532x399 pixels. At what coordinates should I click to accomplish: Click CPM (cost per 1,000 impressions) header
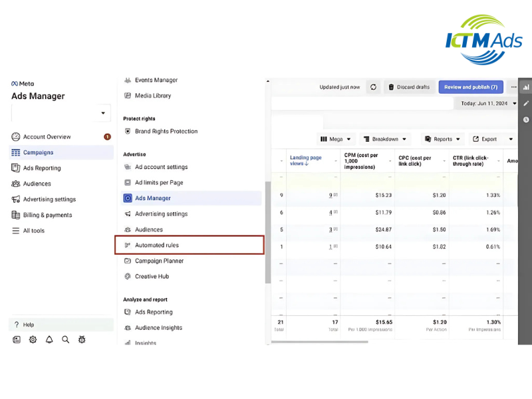361,161
